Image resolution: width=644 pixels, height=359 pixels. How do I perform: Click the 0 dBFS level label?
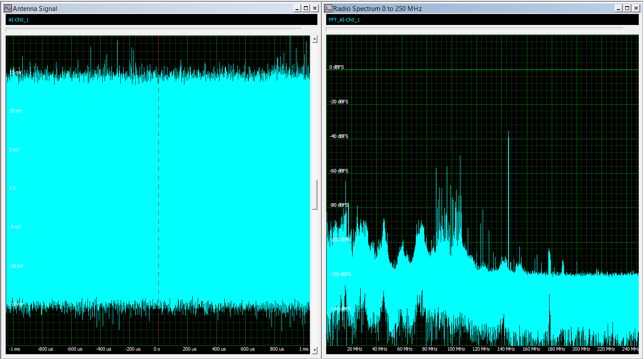pyautogui.click(x=337, y=67)
